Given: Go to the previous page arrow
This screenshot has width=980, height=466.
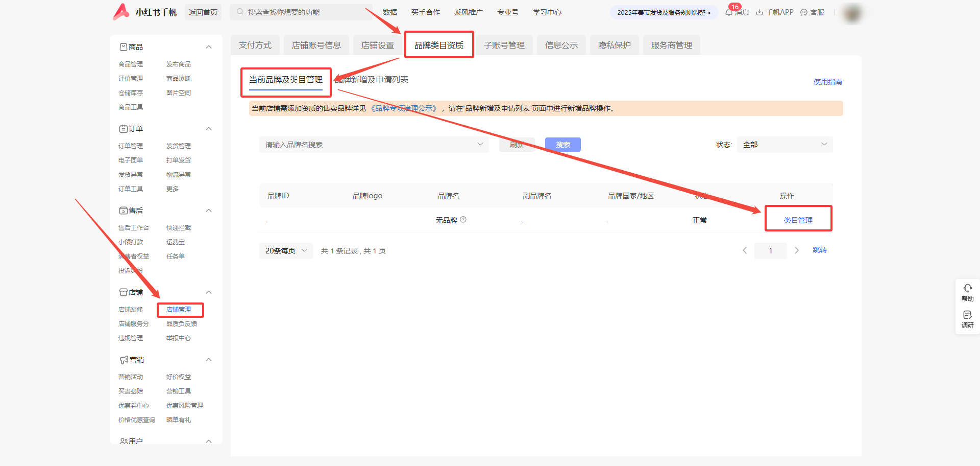Looking at the screenshot, I should point(745,250).
